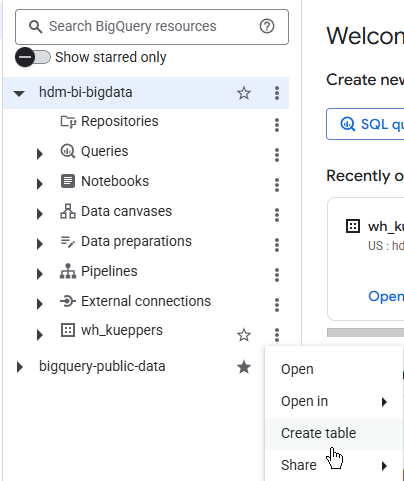Unstar the bigquery-public-data project
The image size is (404, 481).
point(244,367)
